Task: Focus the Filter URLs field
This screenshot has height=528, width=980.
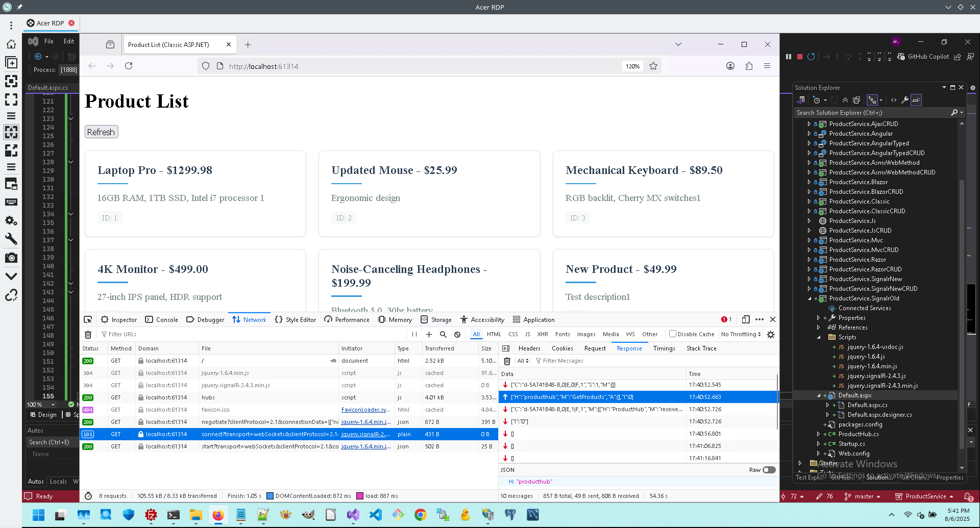Action: pos(253,334)
